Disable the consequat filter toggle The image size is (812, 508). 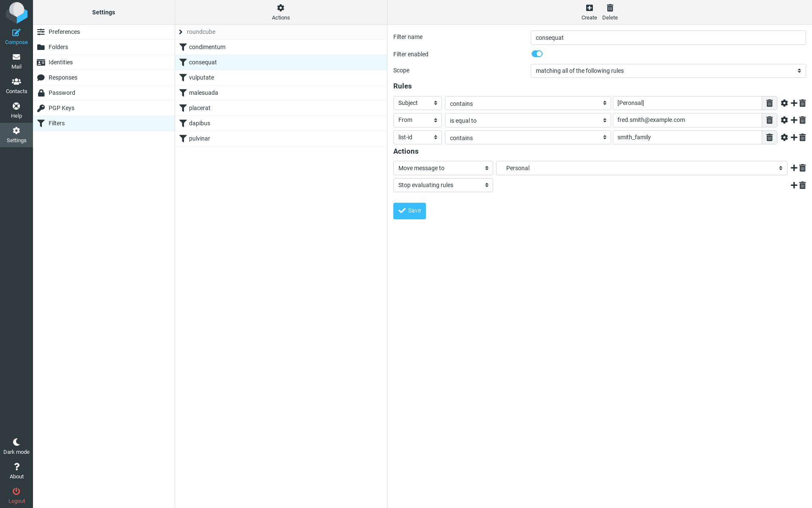pos(537,54)
